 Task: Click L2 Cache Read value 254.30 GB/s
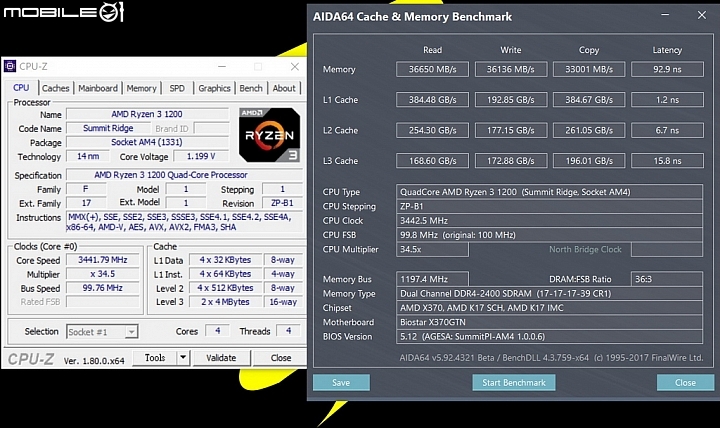pos(433,130)
